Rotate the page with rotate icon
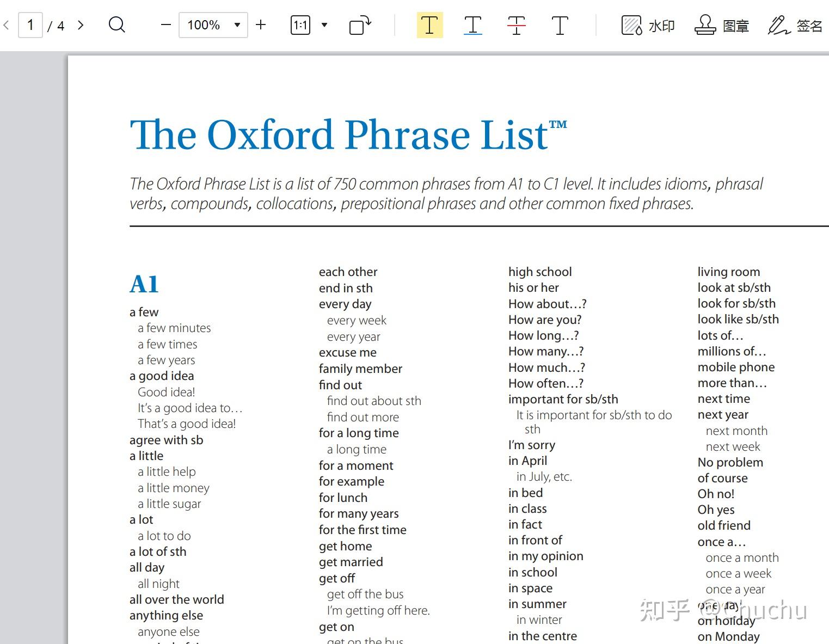 click(360, 25)
